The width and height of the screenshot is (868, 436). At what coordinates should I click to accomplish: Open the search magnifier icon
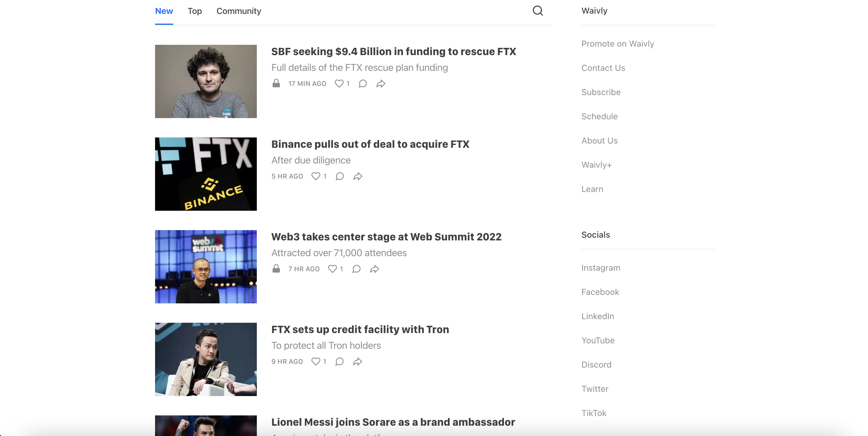[538, 11]
